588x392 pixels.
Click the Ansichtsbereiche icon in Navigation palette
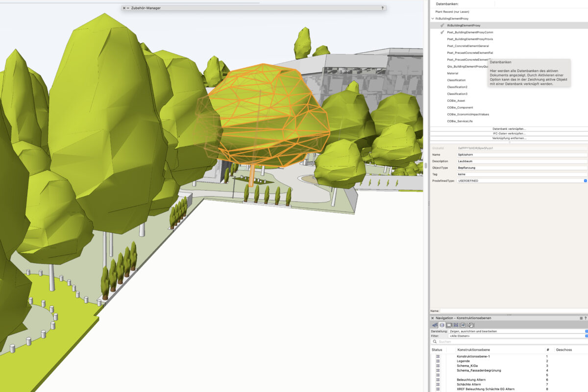456,325
